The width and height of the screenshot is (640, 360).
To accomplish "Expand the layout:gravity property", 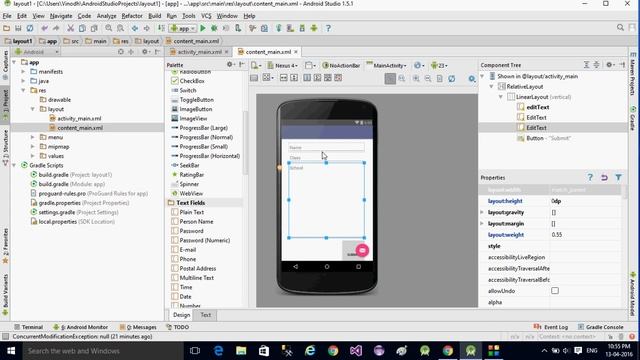I will (482, 212).
